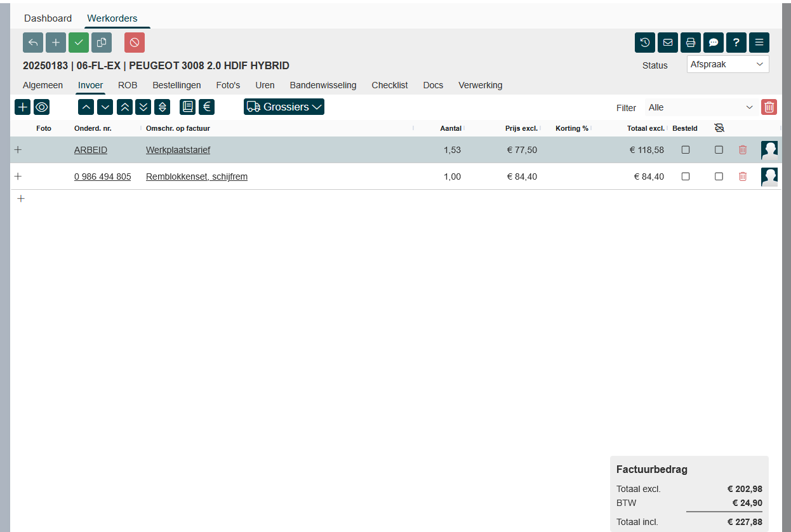This screenshot has height=532, width=791.
Task: Expand the ARBEID row plus sign
Action: 18,150
